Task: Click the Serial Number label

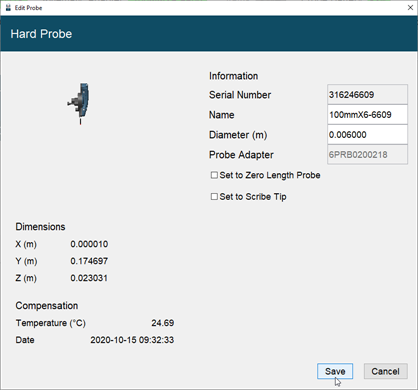Action: (x=240, y=95)
